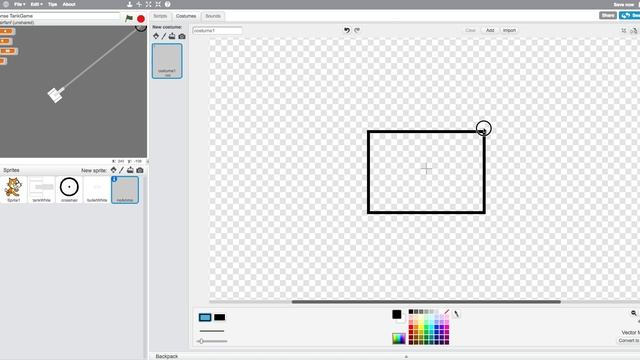Viewport: 640px width, 360px height.
Task: Edit the project title field
Action: tap(60, 16)
